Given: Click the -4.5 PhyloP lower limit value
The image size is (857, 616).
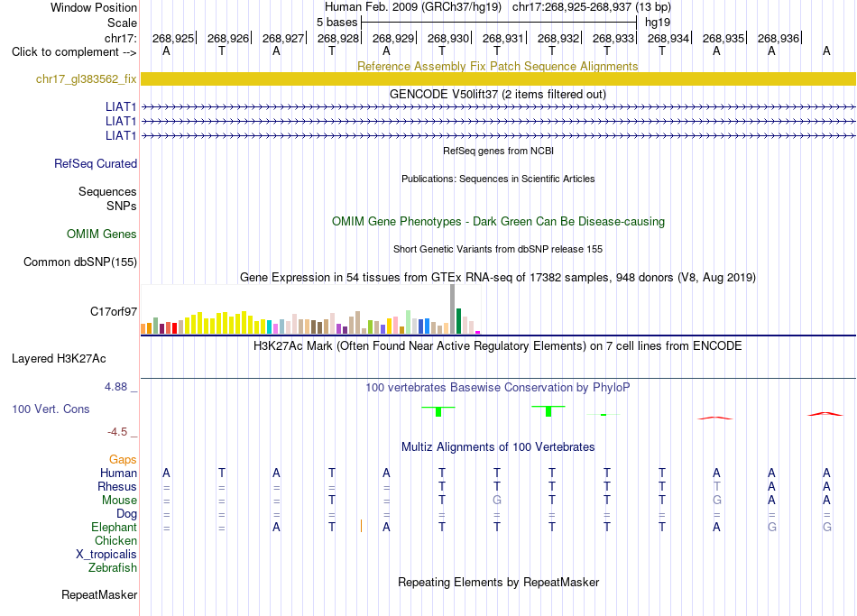Looking at the screenshot, I should point(117,432).
